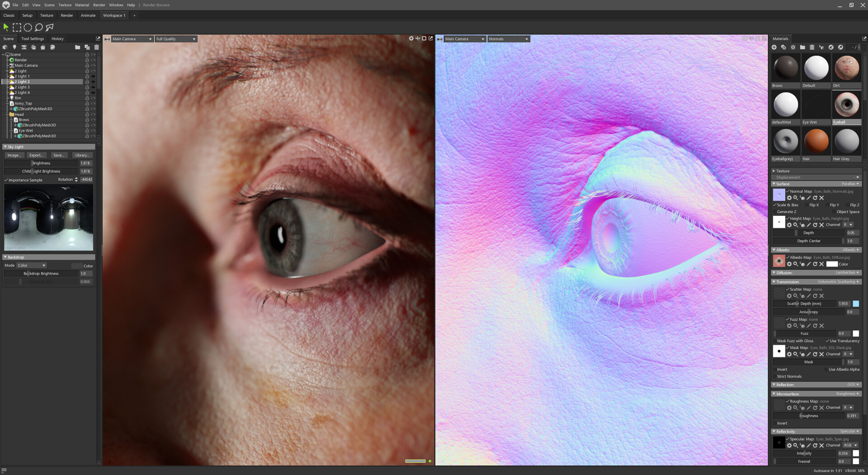868x475 pixels.
Task: Open the Full Quality dropdown
Action: [175, 39]
